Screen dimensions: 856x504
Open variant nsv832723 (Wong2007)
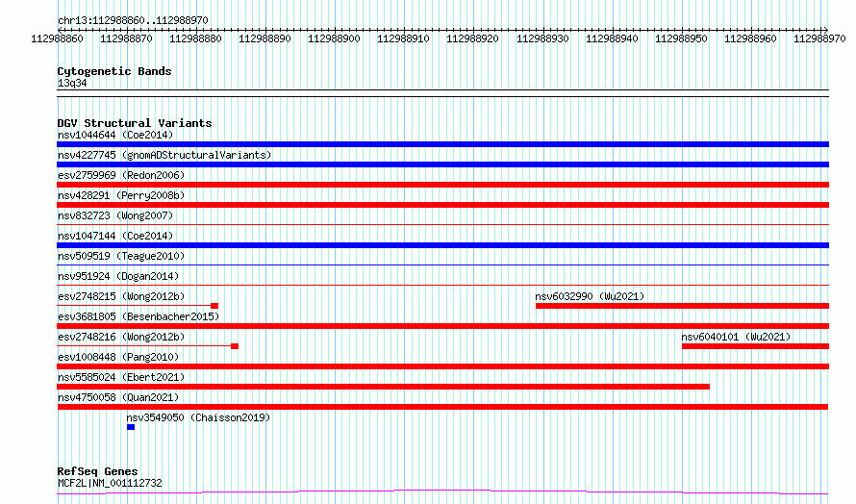pyautogui.click(x=115, y=215)
